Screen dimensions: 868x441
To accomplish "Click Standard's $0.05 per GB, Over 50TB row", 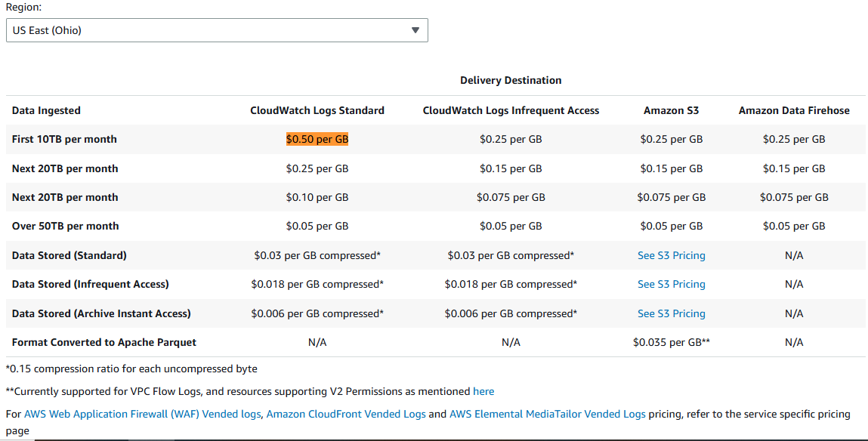I will pyautogui.click(x=317, y=226).
